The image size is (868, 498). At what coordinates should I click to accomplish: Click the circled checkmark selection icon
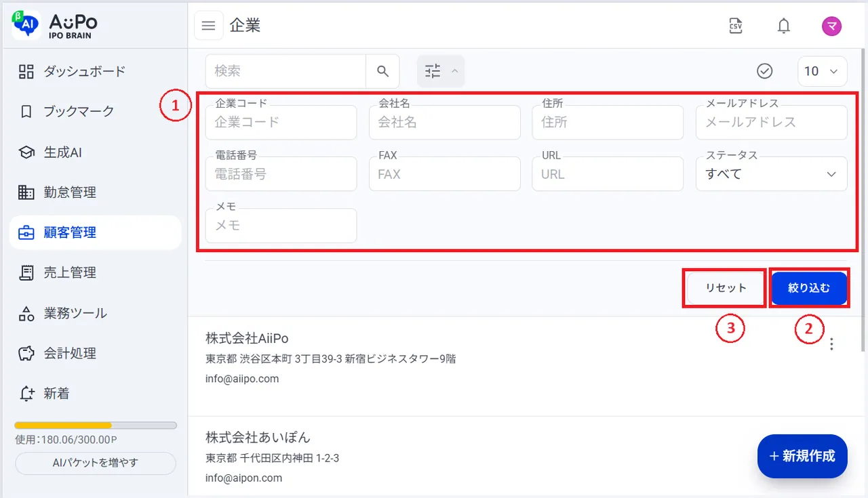point(765,71)
